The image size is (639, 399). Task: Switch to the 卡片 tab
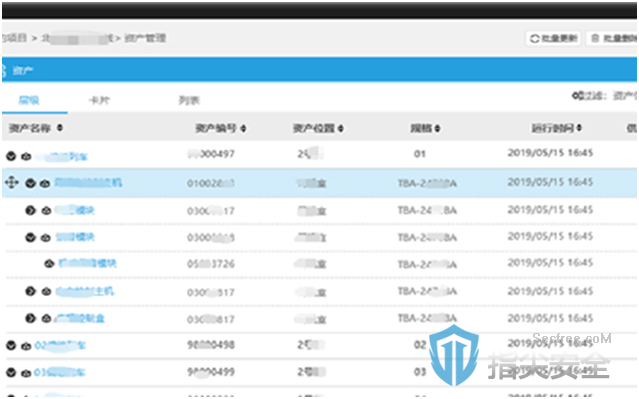[x=99, y=100]
